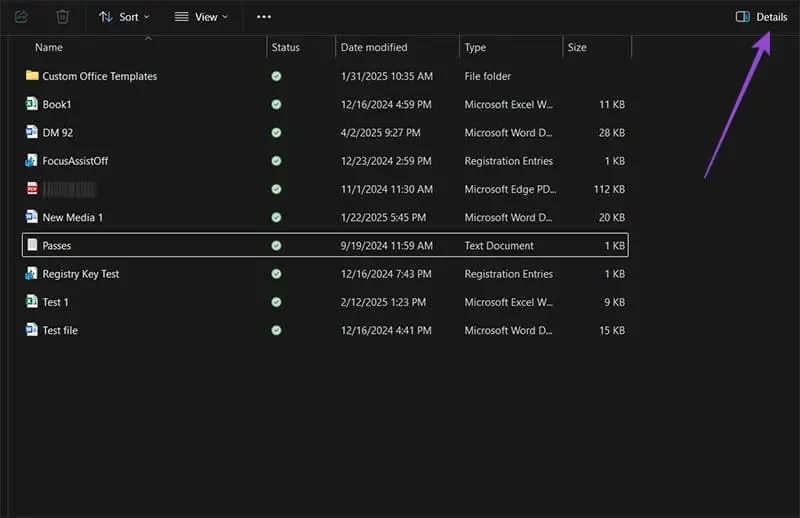
Task: Sort by the Size column header
Action: 577,47
